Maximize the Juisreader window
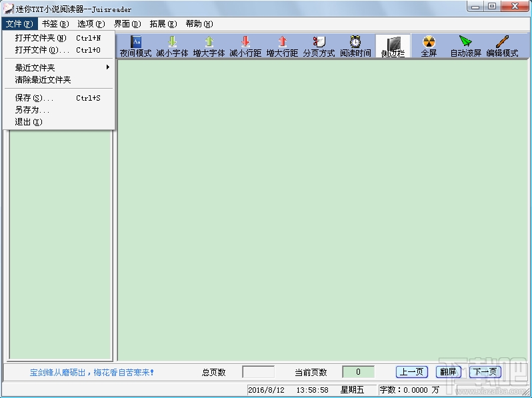The image size is (532, 398). click(492, 7)
